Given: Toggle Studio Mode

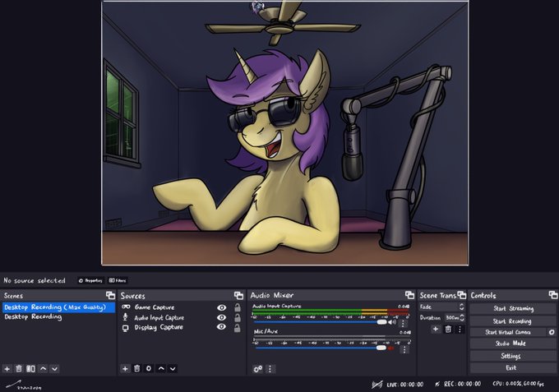Looking at the screenshot, I should click(x=513, y=344).
